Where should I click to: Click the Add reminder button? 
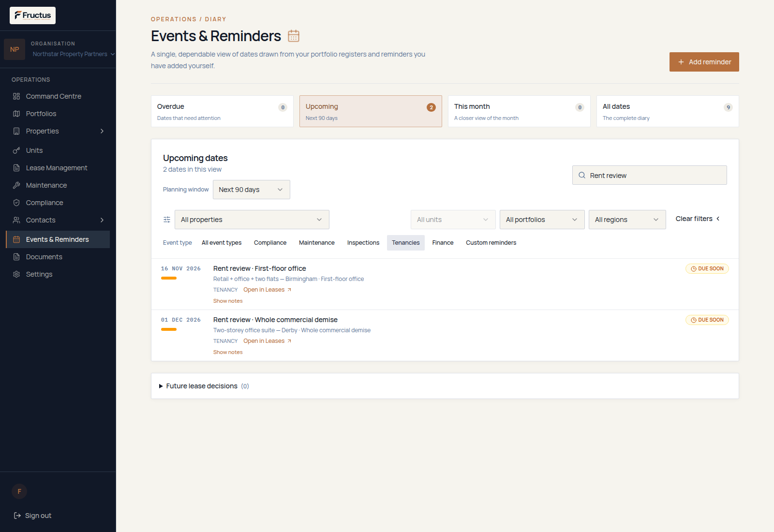pos(704,62)
